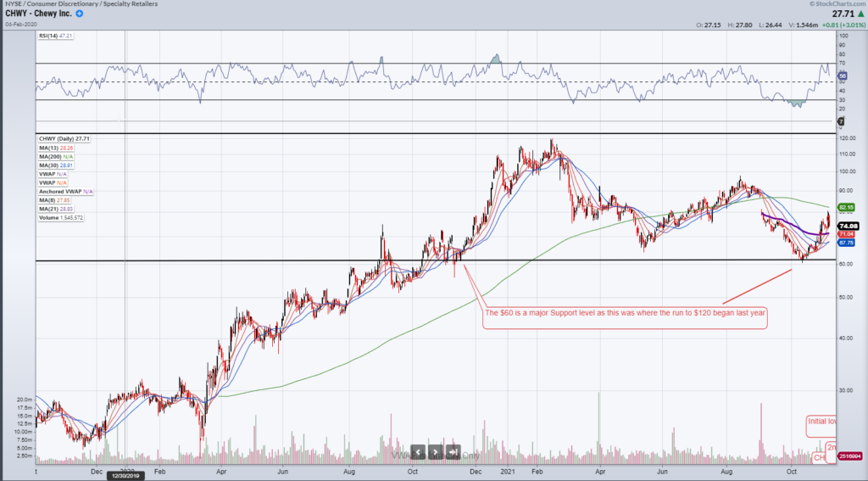Click the StockCharts.com copyright link

(x=837, y=3)
